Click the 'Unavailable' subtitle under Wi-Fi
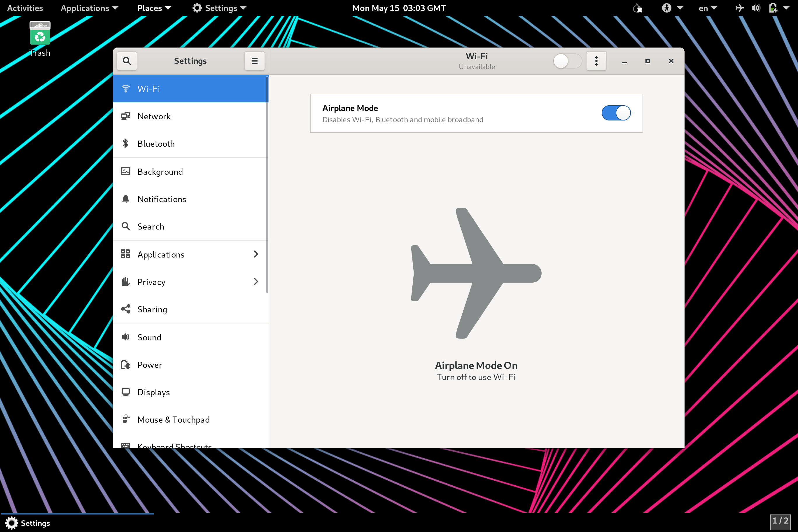The width and height of the screenshot is (798, 532). click(x=477, y=67)
